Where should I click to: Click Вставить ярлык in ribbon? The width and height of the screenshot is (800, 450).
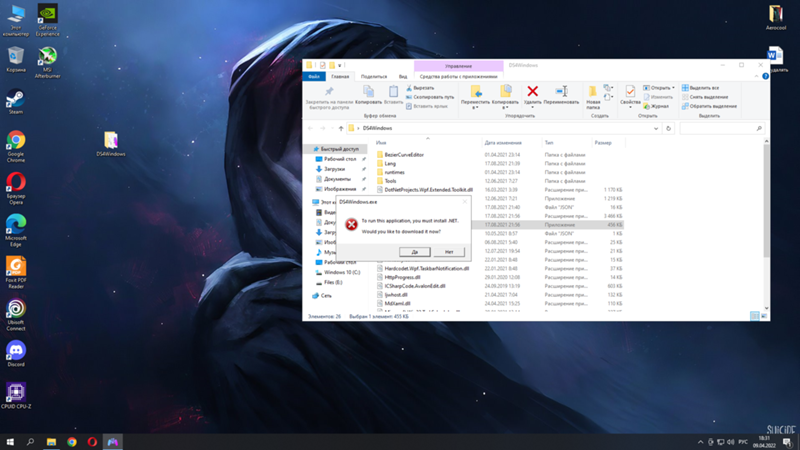point(427,106)
